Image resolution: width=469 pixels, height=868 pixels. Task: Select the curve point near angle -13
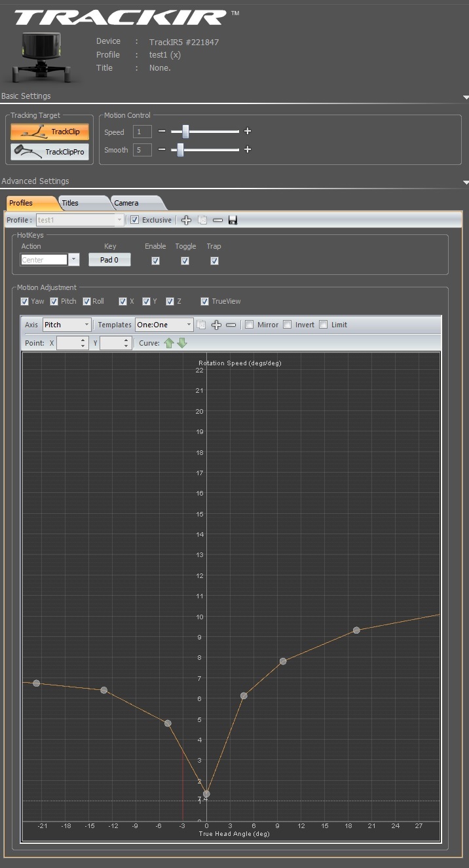[x=103, y=691]
